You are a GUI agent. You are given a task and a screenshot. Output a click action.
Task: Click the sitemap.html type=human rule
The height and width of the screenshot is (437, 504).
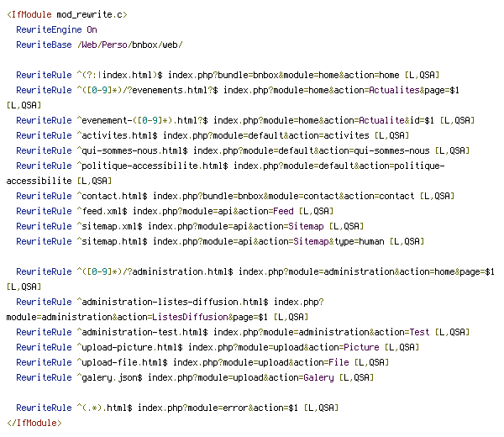tap(220, 241)
